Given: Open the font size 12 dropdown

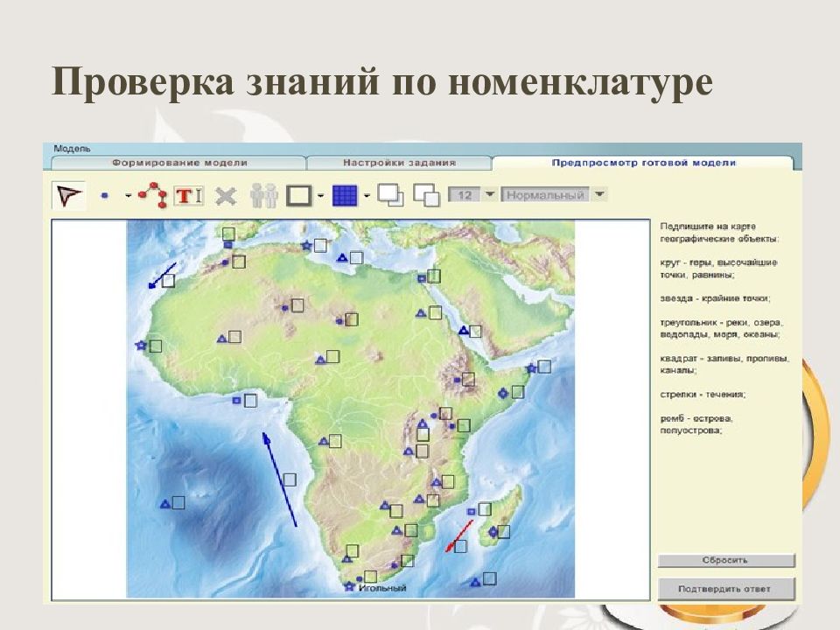Looking at the screenshot, I should (489, 194).
